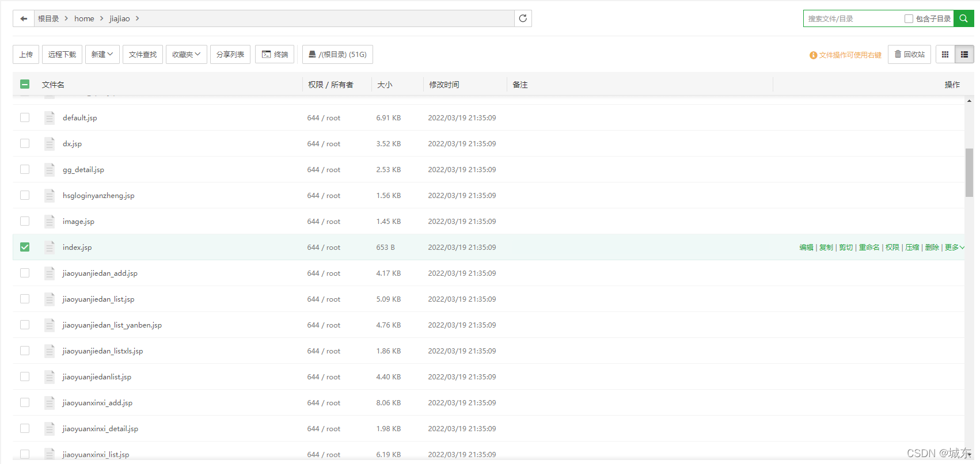The image size is (980, 464).
Task: Check the gg_detail.jsp row checkbox
Action: pos(25,169)
